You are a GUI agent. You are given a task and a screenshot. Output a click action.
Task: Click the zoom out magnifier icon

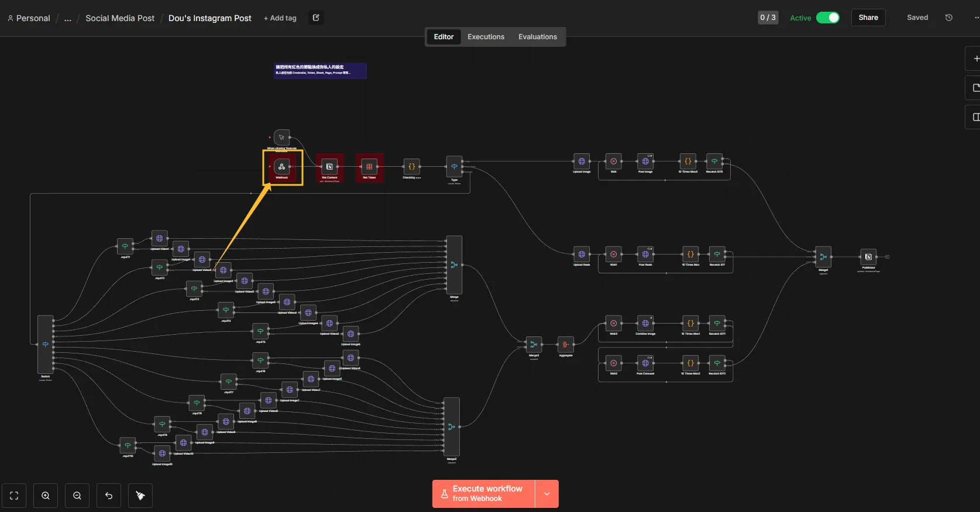pos(77,496)
